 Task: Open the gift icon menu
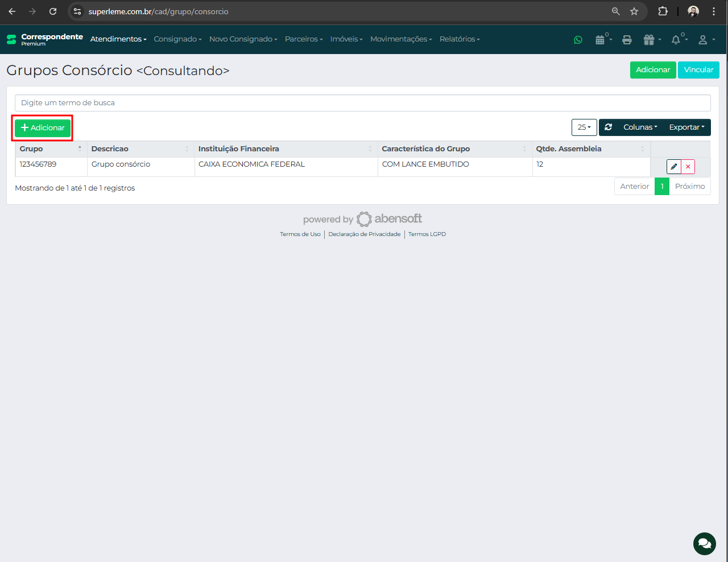point(650,40)
